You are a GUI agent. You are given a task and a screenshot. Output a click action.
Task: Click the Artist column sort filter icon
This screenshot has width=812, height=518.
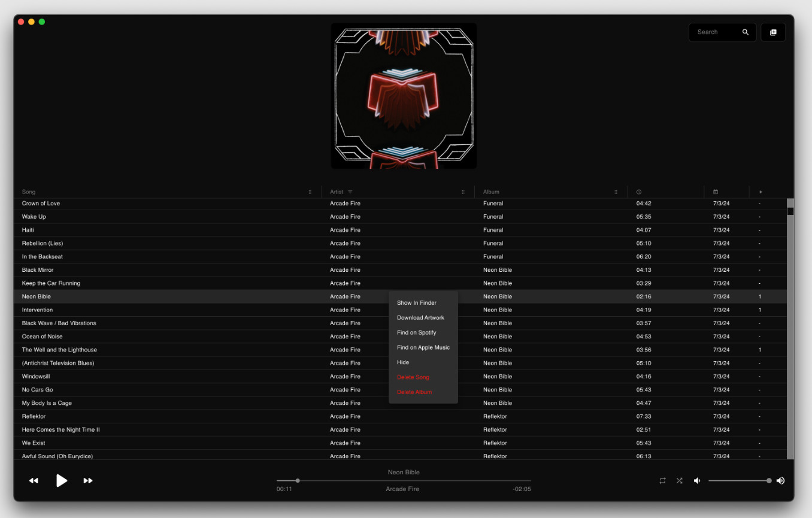pos(350,192)
